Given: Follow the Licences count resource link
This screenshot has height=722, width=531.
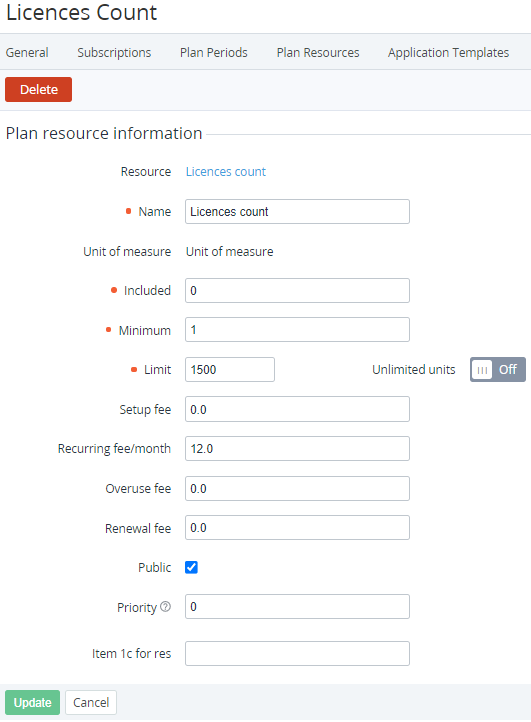Looking at the screenshot, I should pos(226,172).
